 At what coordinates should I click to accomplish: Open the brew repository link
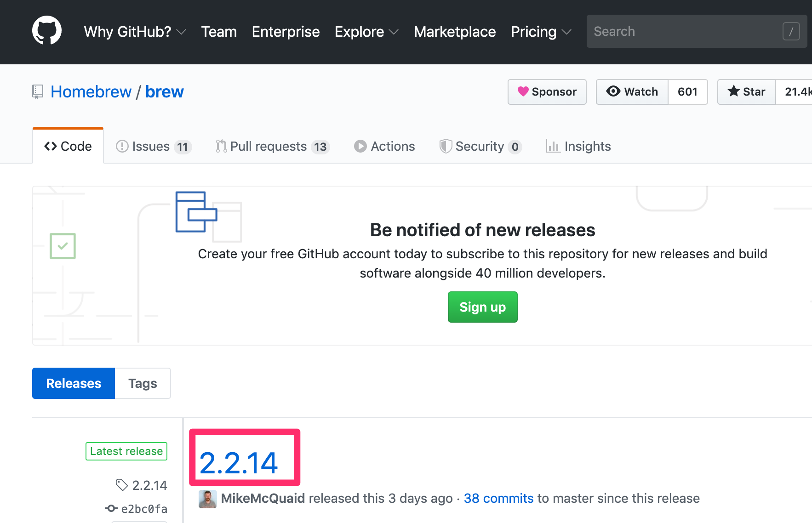(x=165, y=92)
